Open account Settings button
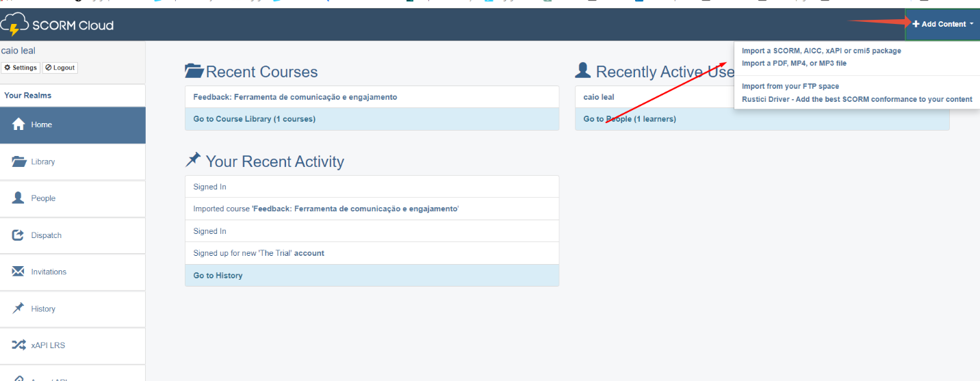The height and width of the screenshot is (381, 980). [21, 68]
